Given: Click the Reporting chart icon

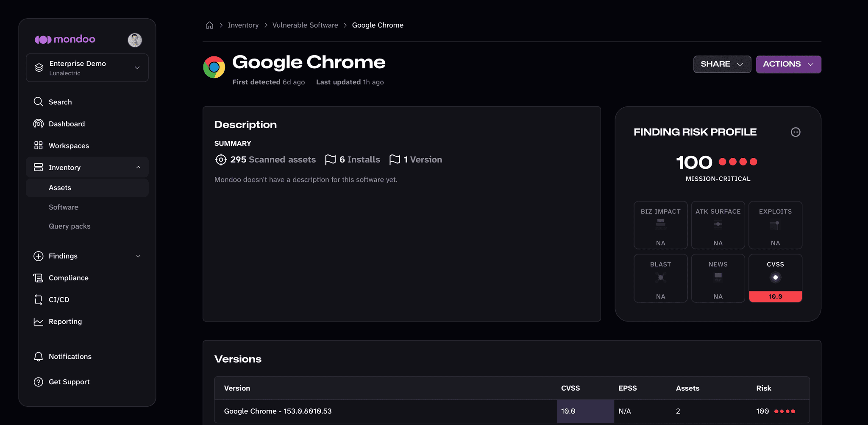Looking at the screenshot, I should (x=38, y=322).
